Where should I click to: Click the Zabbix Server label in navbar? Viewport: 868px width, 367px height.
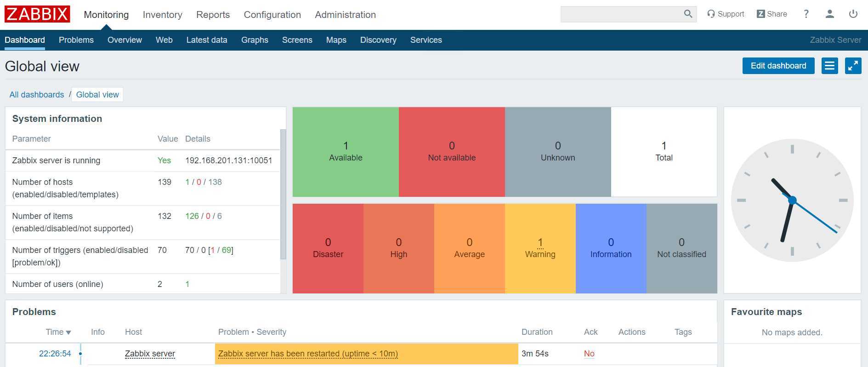pos(835,40)
